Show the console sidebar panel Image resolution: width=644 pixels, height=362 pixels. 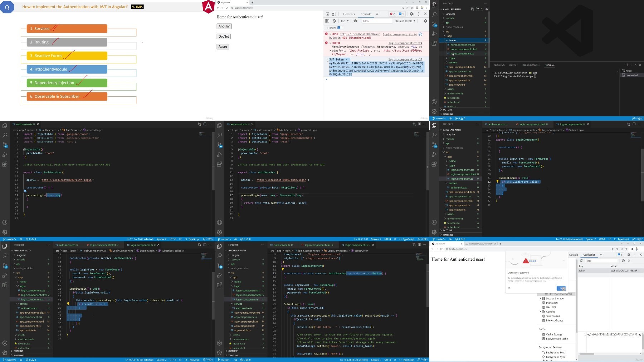point(327,21)
